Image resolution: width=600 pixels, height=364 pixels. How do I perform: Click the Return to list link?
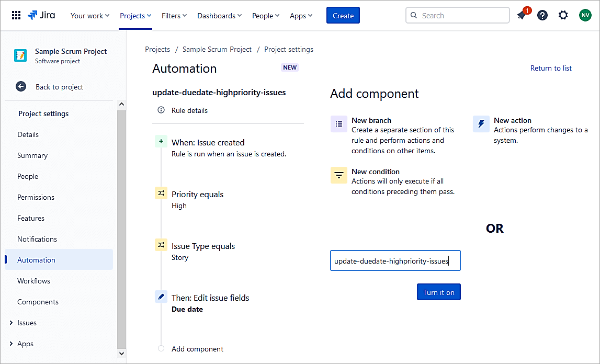click(551, 68)
